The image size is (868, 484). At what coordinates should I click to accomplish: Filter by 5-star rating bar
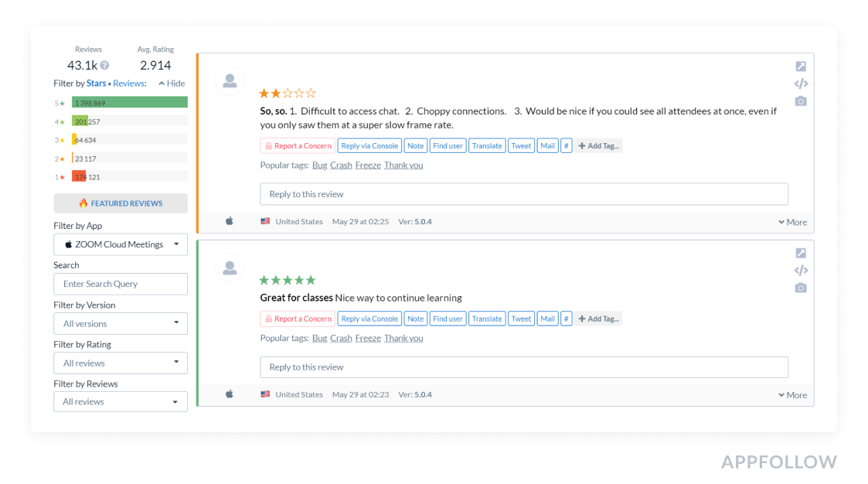point(129,102)
